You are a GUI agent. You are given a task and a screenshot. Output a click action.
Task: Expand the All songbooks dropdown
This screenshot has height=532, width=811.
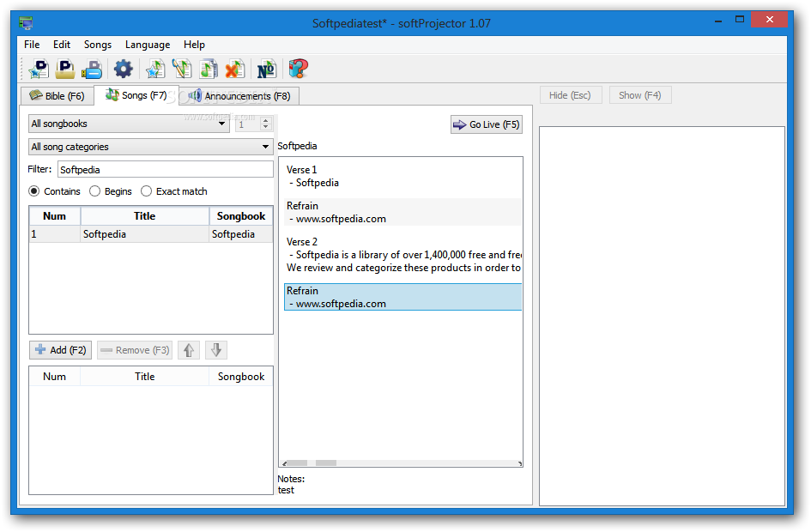click(x=129, y=124)
